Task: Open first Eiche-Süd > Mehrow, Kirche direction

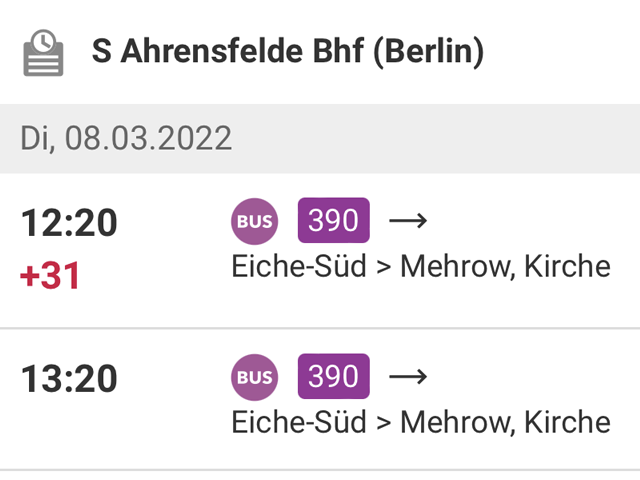Action: point(421,267)
